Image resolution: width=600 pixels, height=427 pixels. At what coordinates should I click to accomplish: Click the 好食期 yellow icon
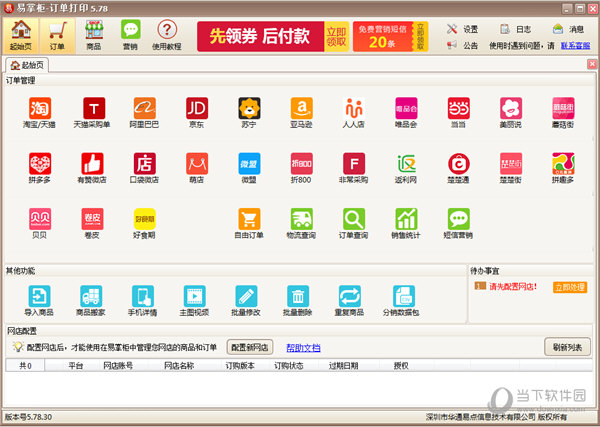tap(145, 219)
